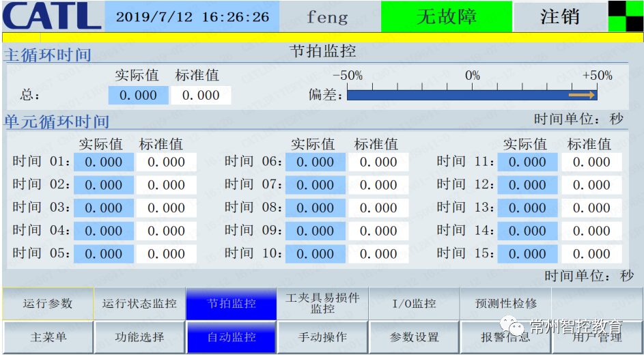Click 时间 06 standard value field

pyautogui.click(x=378, y=162)
